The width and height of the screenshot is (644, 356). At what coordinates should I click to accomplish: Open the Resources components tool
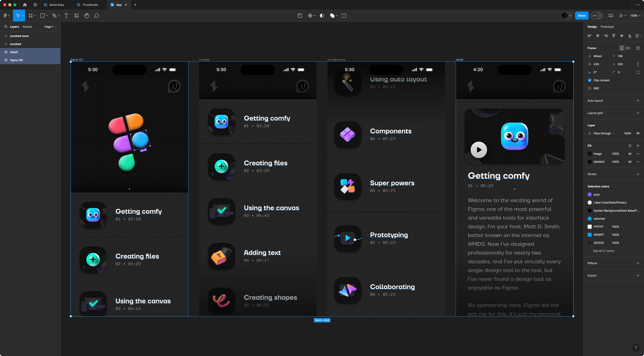pos(76,16)
